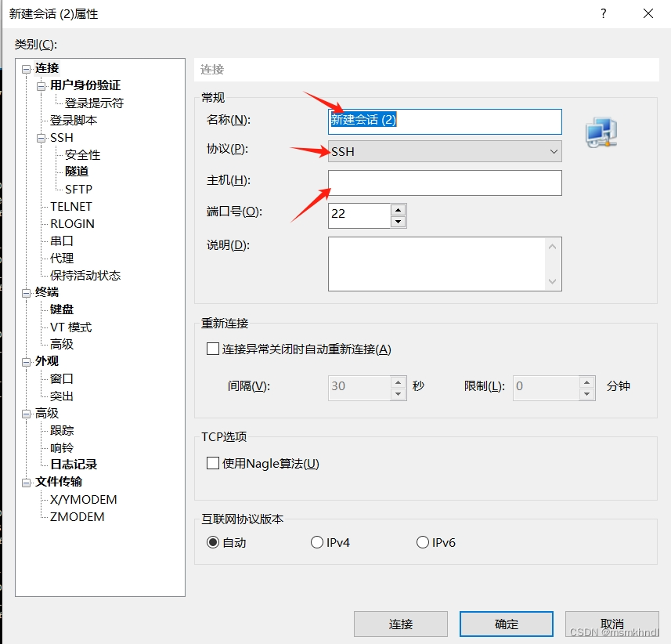The height and width of the screenshot is (644, 671).
Task: Increase the 限制 limit spinner value
Action: pos(586,382)
